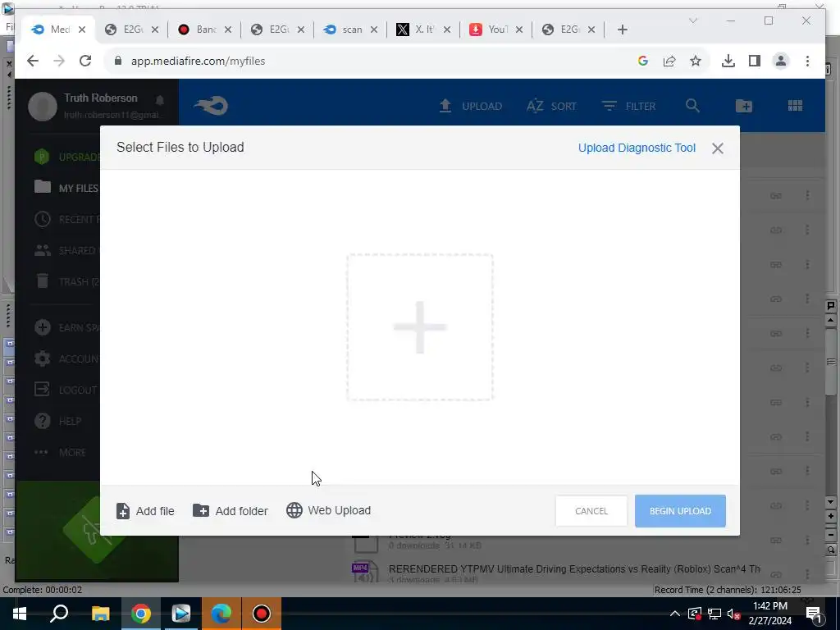Click the browser back arrow
This screenshot has width=840, height=630.
coord(33,61)
